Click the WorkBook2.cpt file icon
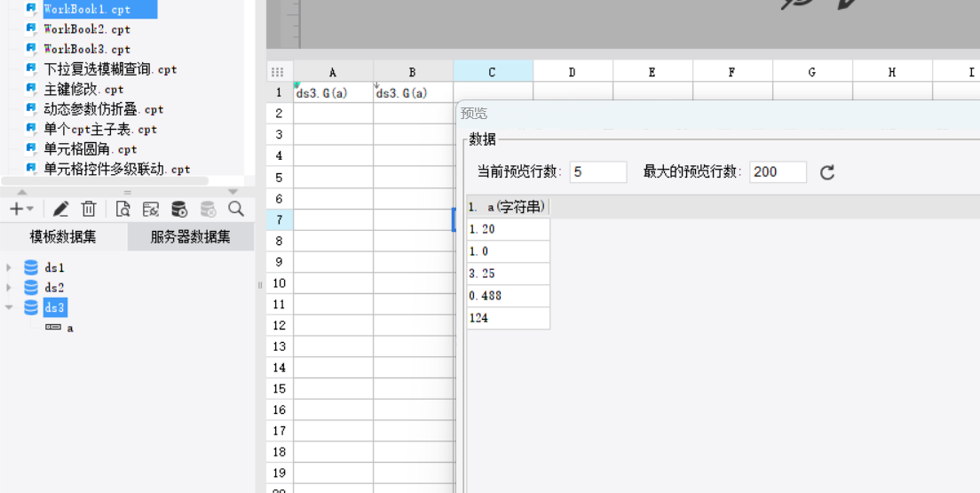This screenshot has height=493, width=980. pos(30,28)
